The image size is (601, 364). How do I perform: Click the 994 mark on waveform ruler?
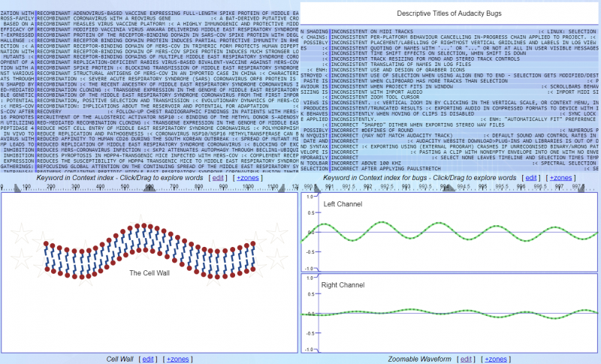click(x=446, y=187)
